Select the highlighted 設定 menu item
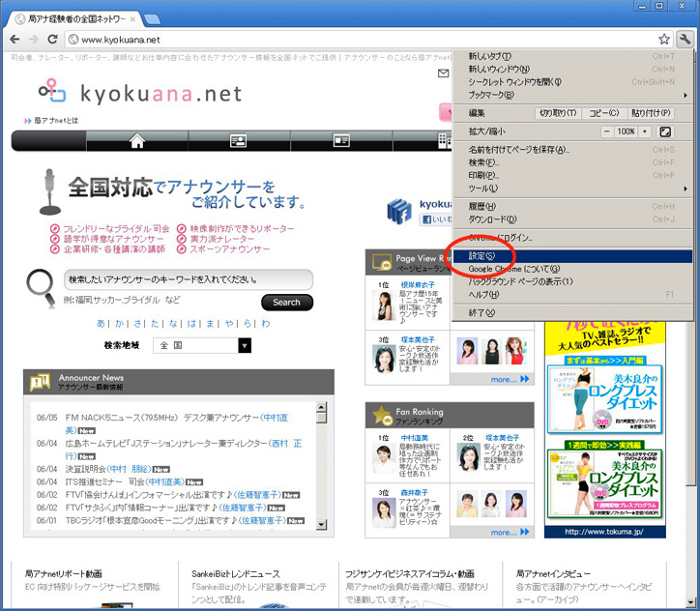The height and width of the screenshot is (611, 700). (572, 256)
